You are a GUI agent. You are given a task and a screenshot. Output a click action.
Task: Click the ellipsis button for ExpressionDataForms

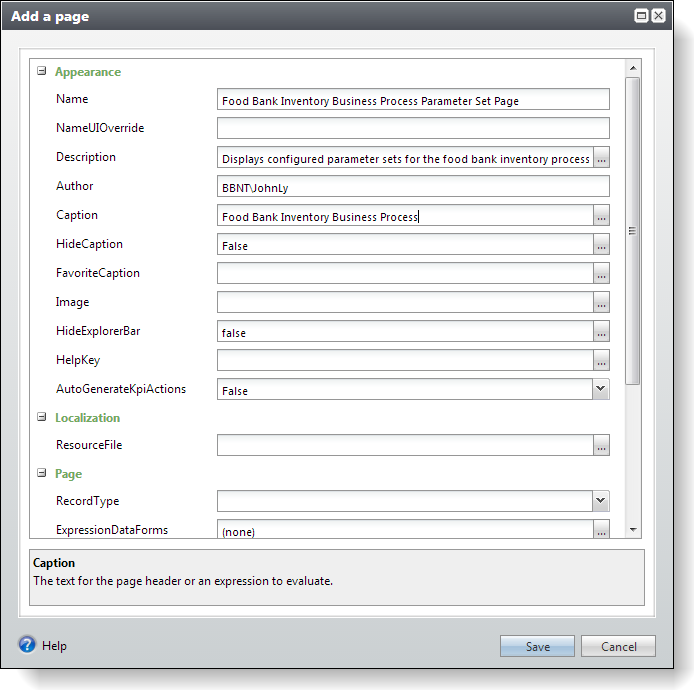(601, 529)
